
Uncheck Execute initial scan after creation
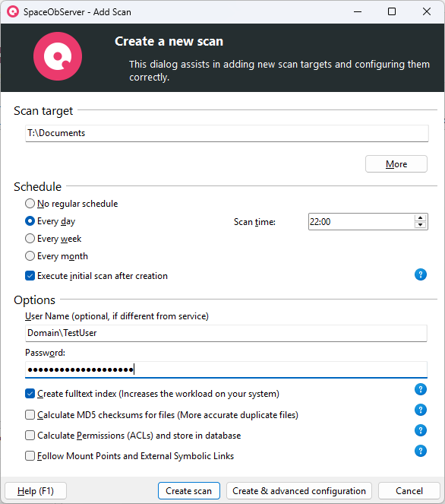click(30, 276)
